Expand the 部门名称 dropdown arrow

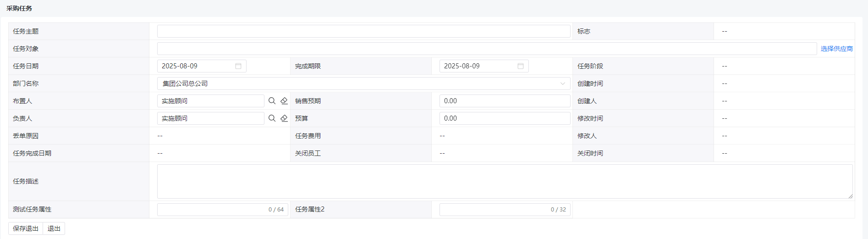pyautogui.click(x=563, y=83)
